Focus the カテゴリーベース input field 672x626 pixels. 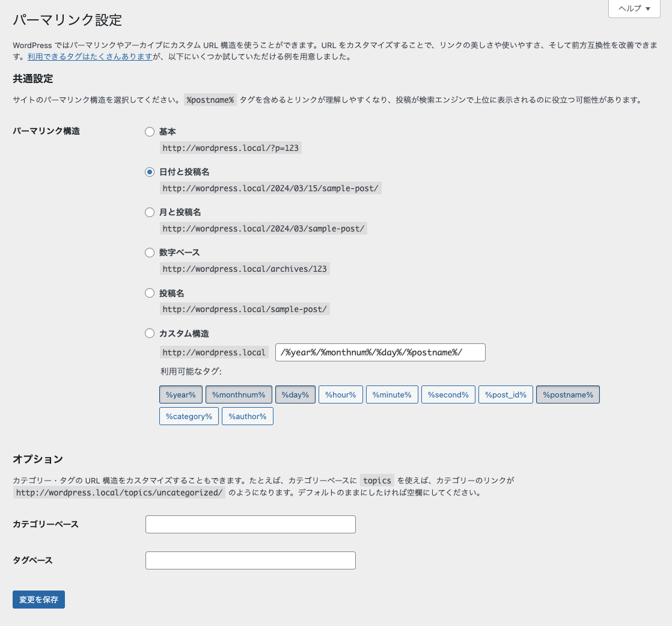(x=250, y=524)
